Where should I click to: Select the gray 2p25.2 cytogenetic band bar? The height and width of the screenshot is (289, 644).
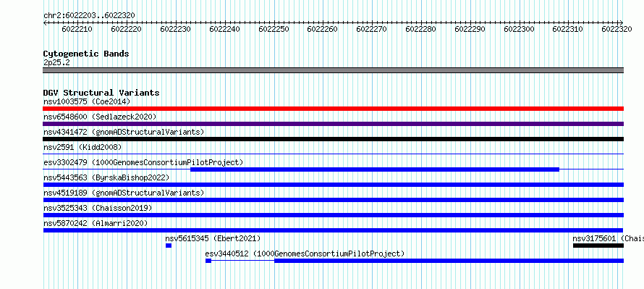pyautogui.click(x=333, y=70)
